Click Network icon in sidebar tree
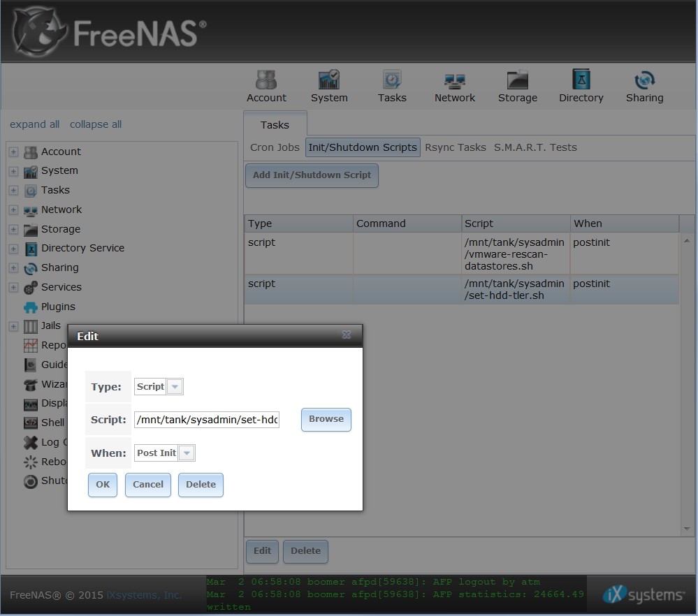Image resolution: width=698 pixels, height=616 pixels. point(30,210)
